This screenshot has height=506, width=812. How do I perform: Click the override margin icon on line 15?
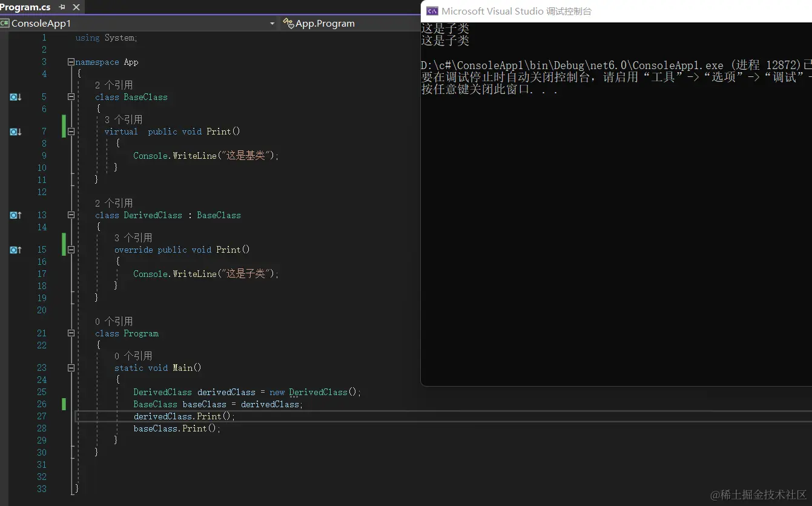(x=15, y=250)
